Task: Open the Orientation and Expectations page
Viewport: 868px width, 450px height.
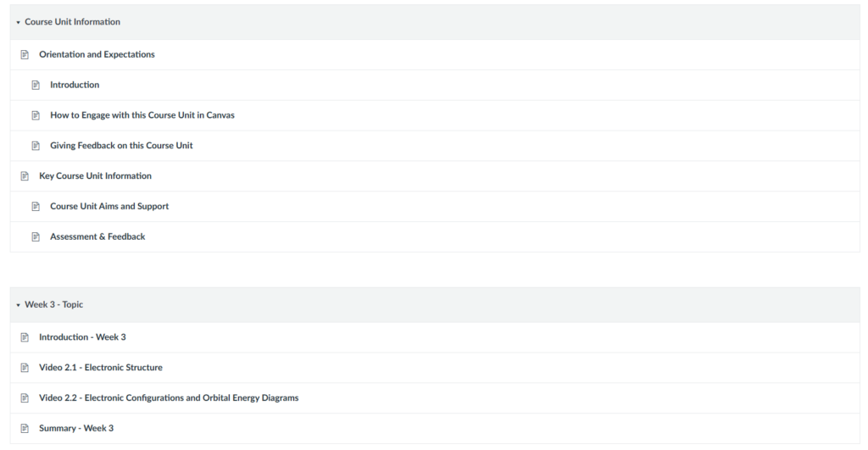Action: 97,54
